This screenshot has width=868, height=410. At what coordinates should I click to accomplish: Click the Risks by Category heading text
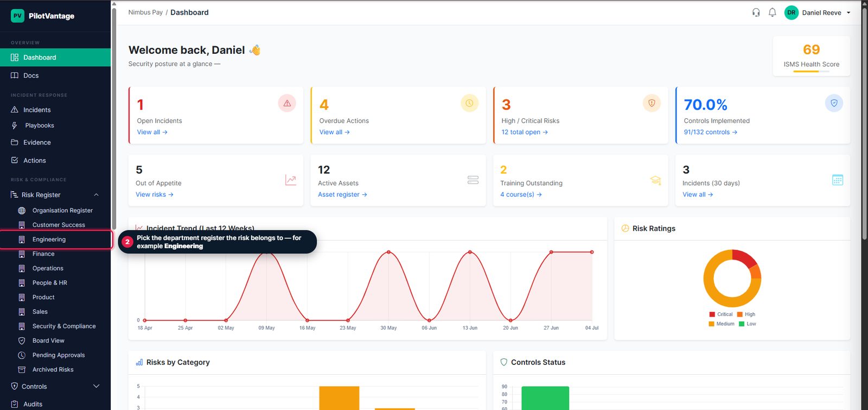178,362
